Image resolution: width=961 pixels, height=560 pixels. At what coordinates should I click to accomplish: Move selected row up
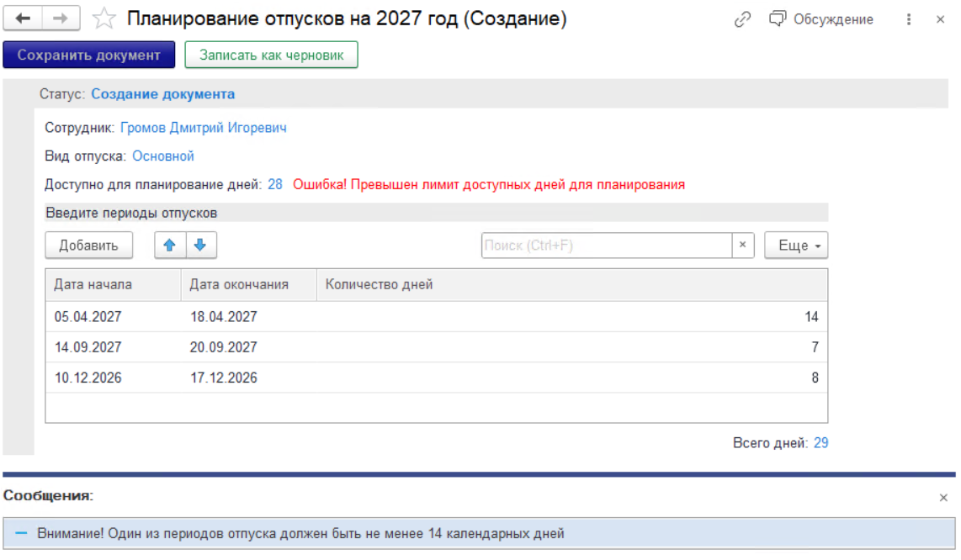coord(170,245)
